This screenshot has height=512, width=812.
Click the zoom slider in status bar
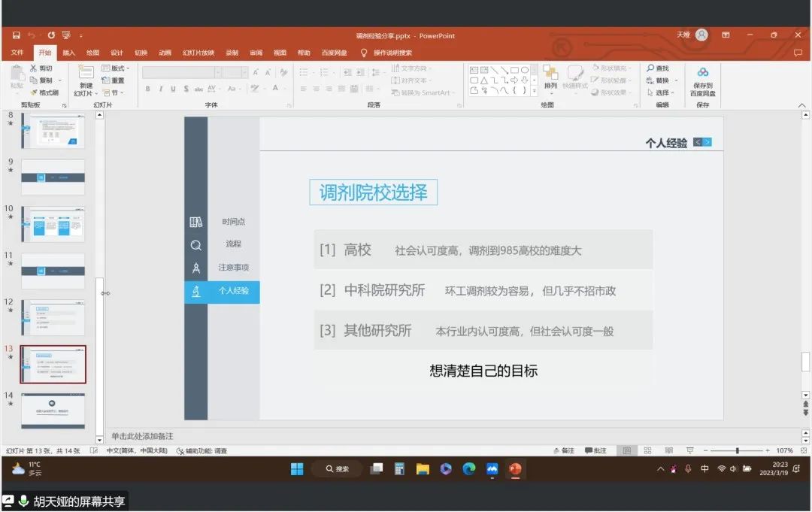737,450
